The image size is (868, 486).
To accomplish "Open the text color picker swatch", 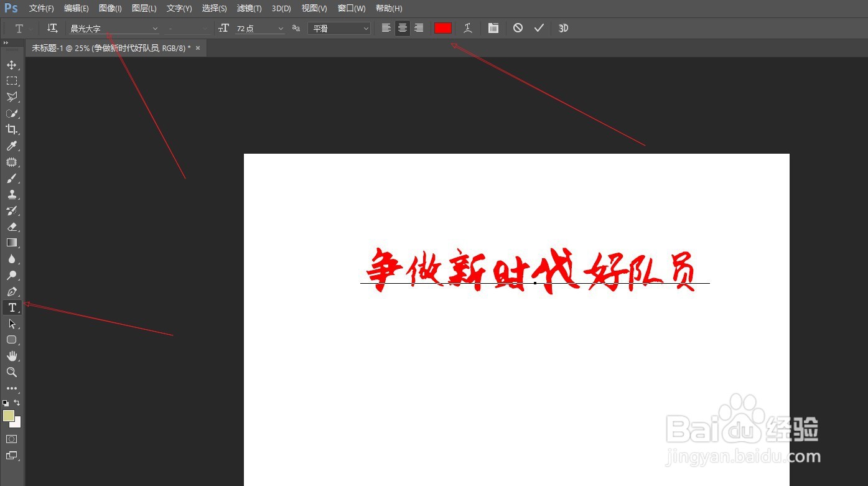I will (x=442, y=27).
